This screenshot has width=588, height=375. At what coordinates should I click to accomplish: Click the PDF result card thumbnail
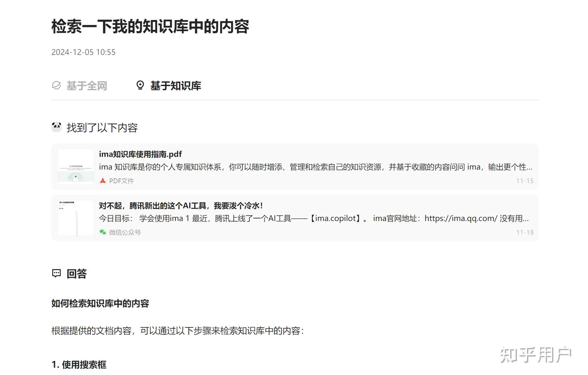(x=76, y=167)
